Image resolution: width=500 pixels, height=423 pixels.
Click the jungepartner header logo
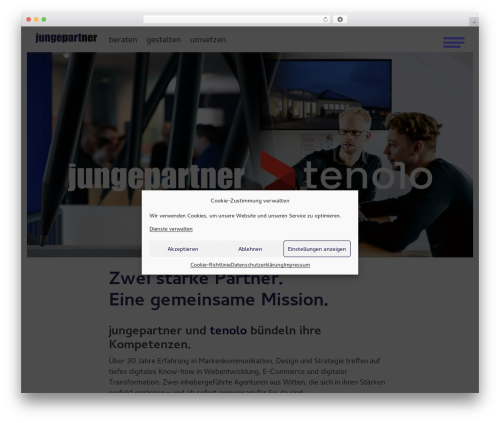(x=66, y=38)
